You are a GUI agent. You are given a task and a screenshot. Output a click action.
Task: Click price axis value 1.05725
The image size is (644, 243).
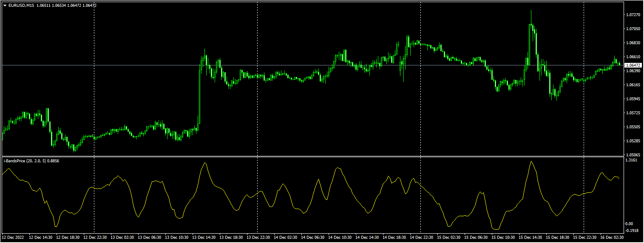(633, 113)
